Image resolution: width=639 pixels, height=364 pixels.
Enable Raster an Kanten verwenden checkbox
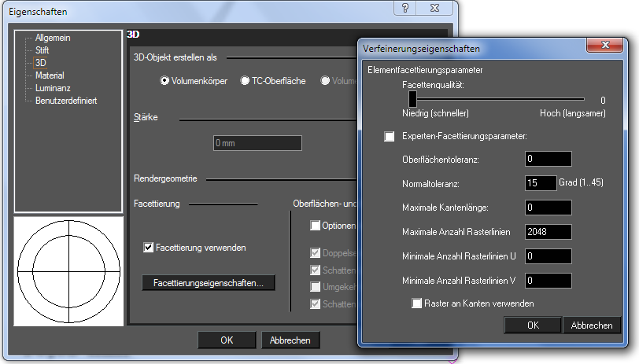(x=416, y=303)
